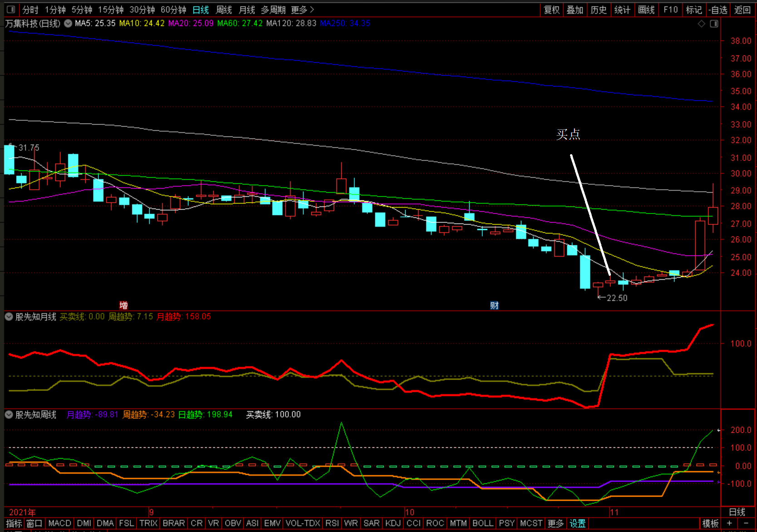Open the 万集科技(日线) indicator dropdown arrow
This screenshot has width=757, height=532.
(68, 23)
